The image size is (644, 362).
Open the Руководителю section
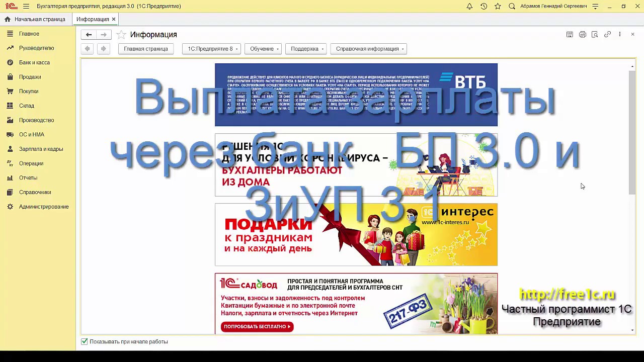(36, 48)
